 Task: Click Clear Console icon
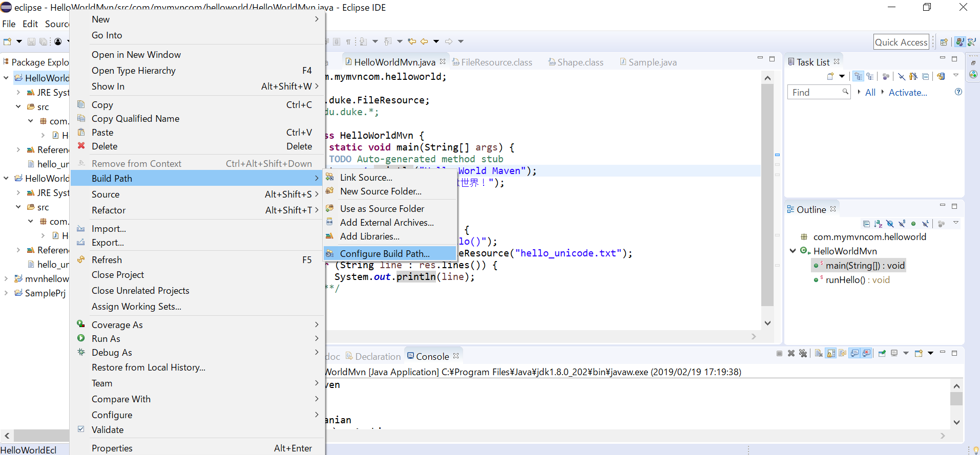click(819, 353)
